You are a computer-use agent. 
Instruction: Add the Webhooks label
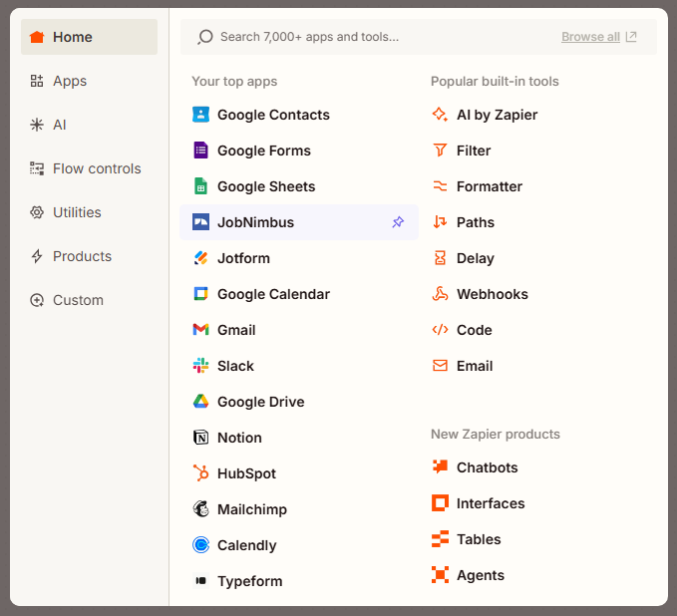(x=493, y=294)
